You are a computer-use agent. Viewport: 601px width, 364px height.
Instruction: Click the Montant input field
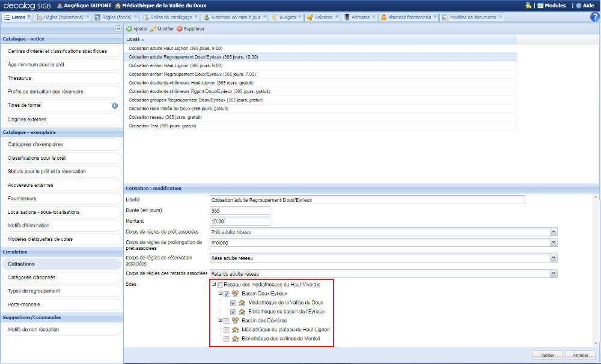click(x=240, y=220)
